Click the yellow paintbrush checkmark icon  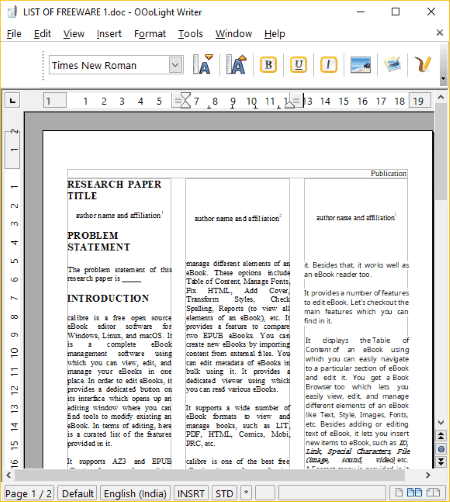[x=423, y=64]
